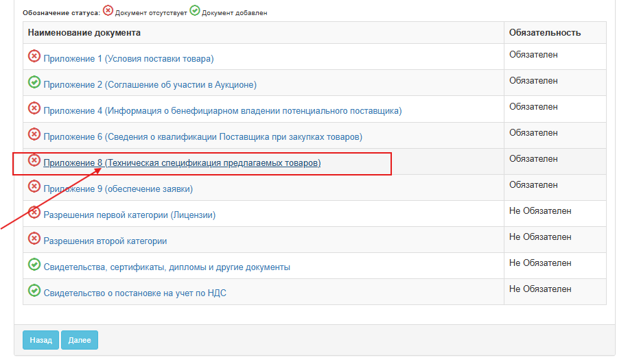628x364 pixels.
Task: Click the Назад button
Action: click(41, 340)
